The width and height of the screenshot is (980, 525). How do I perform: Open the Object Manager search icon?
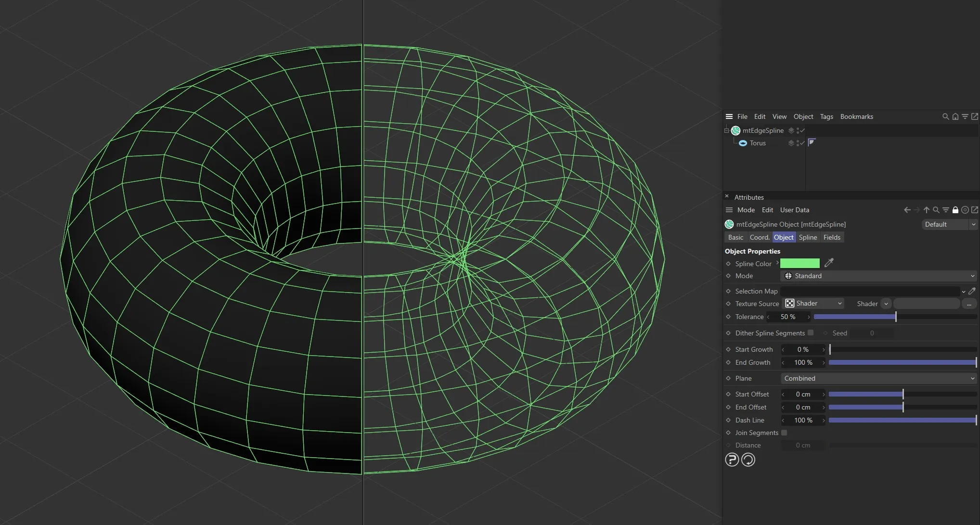click(945, 116)
